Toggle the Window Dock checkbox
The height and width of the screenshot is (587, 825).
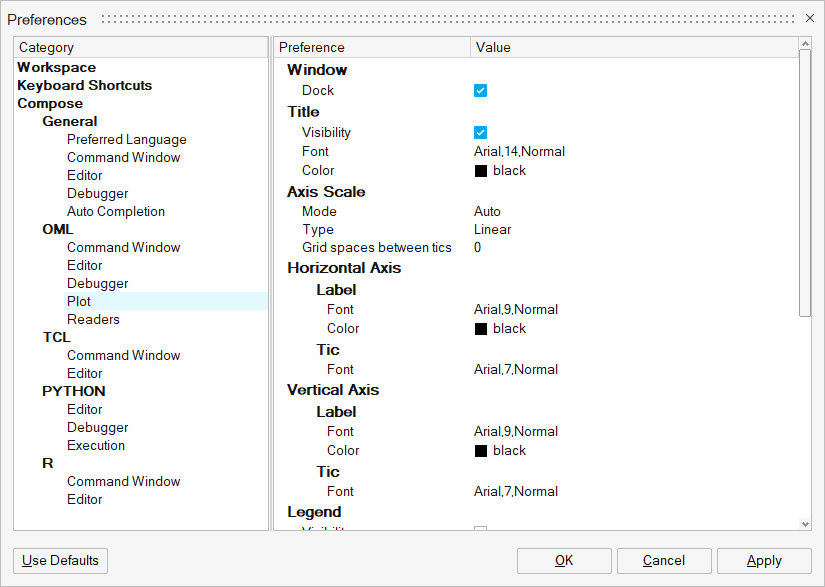pos(480,91)
